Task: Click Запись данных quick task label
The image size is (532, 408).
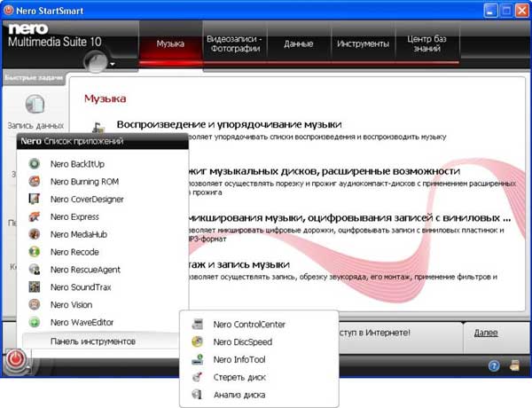Action: pos(35,126)
